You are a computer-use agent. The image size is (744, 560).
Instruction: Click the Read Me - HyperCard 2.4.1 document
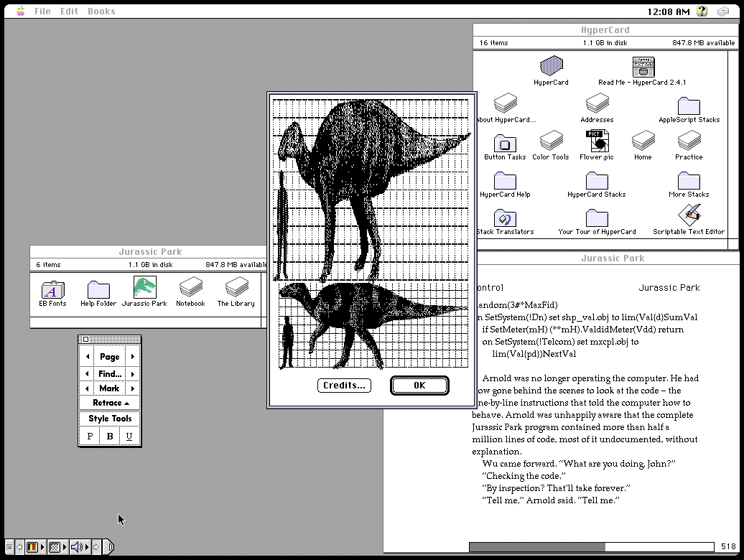(x=643, y=67)
